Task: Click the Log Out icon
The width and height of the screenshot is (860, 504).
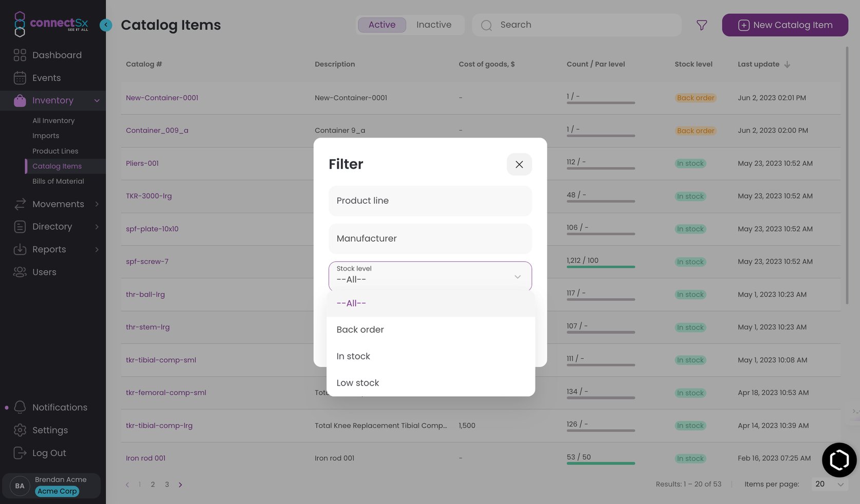Action: [20, 453]
